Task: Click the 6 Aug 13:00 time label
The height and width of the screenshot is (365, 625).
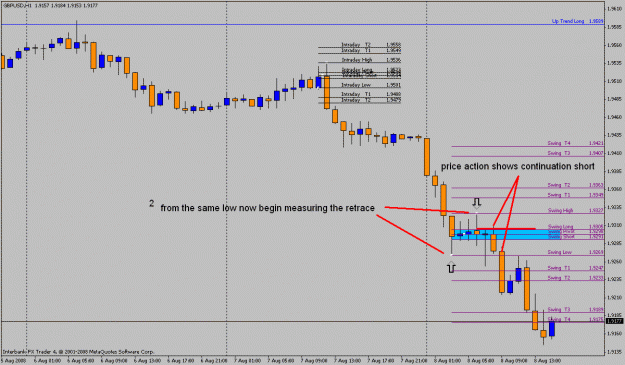Action: 147,361
